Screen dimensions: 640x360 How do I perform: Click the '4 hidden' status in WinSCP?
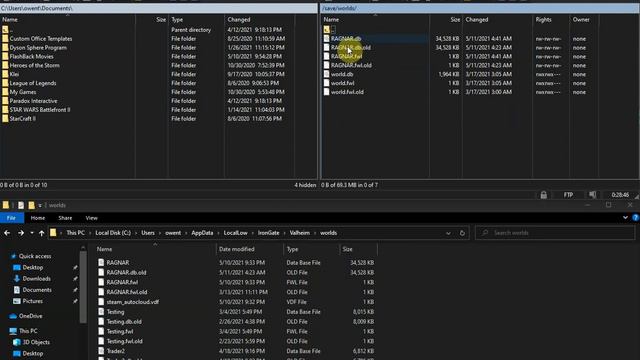pyautogui.click(x=305, y=185)
